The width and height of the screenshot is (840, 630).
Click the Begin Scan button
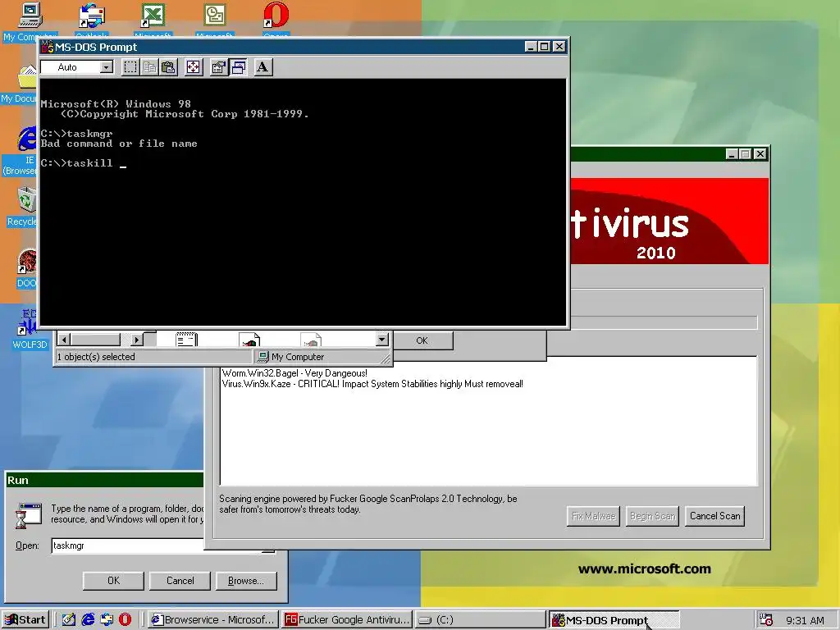[652, 516]
